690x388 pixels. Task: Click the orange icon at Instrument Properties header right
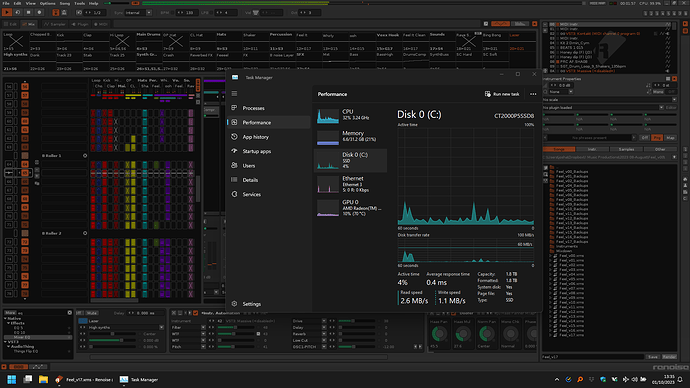pyautogui.click(x=674, y=79)
